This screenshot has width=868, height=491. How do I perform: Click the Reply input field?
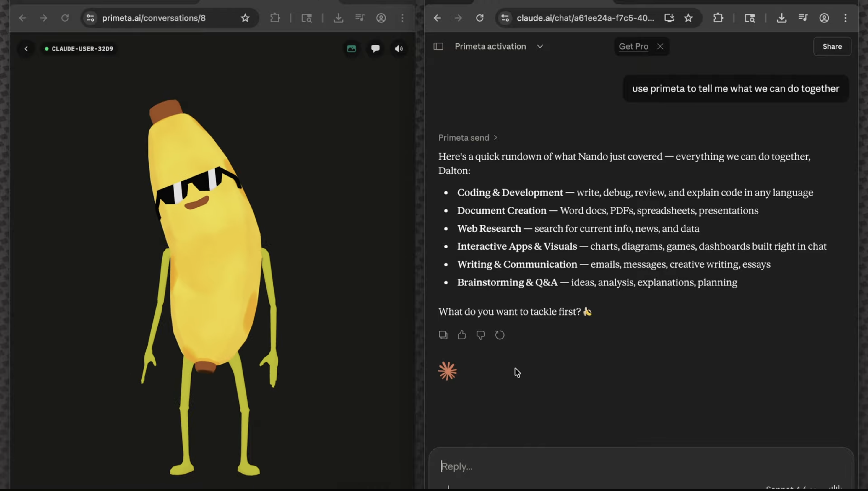[x=573, y=466]
